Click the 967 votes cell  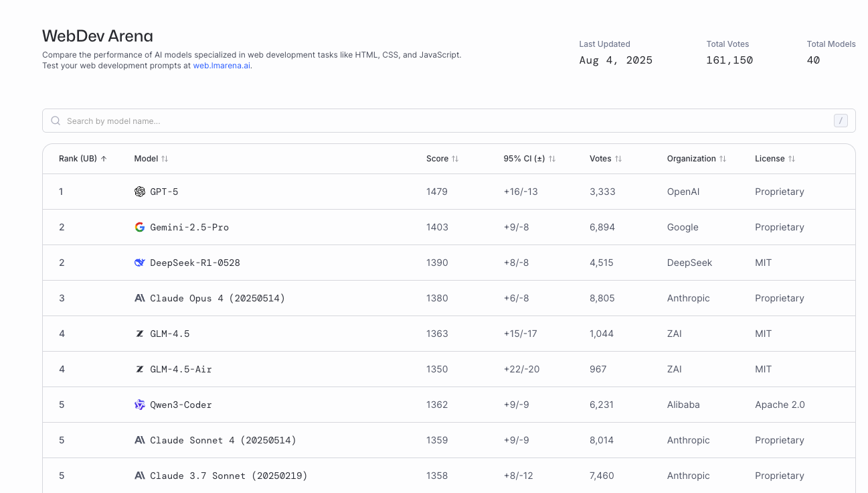[598, 369]
